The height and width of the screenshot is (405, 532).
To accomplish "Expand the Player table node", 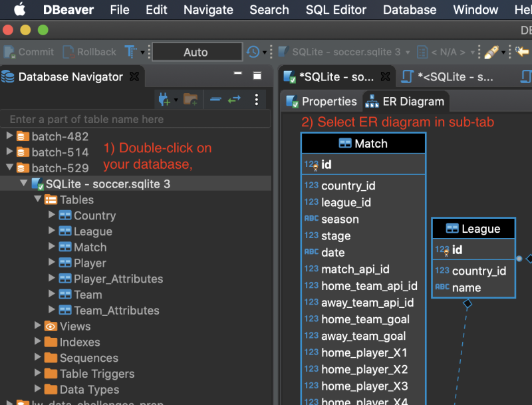I will 52,262.
